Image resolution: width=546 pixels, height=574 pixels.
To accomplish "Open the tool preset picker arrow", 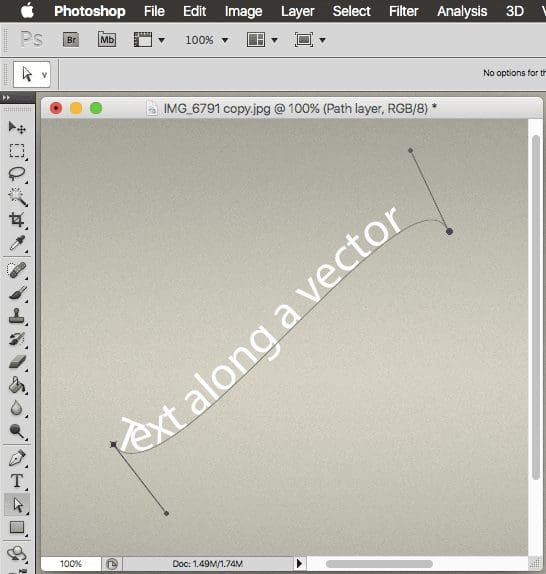I will tap(44, 75).
